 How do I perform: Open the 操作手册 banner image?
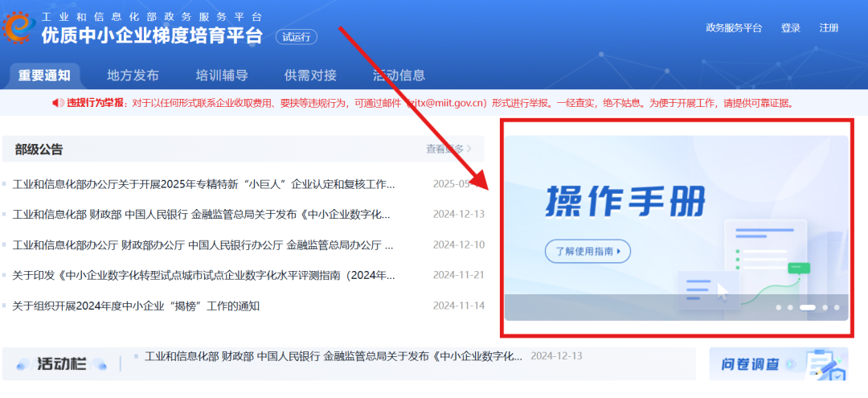[x=676, y=228]
